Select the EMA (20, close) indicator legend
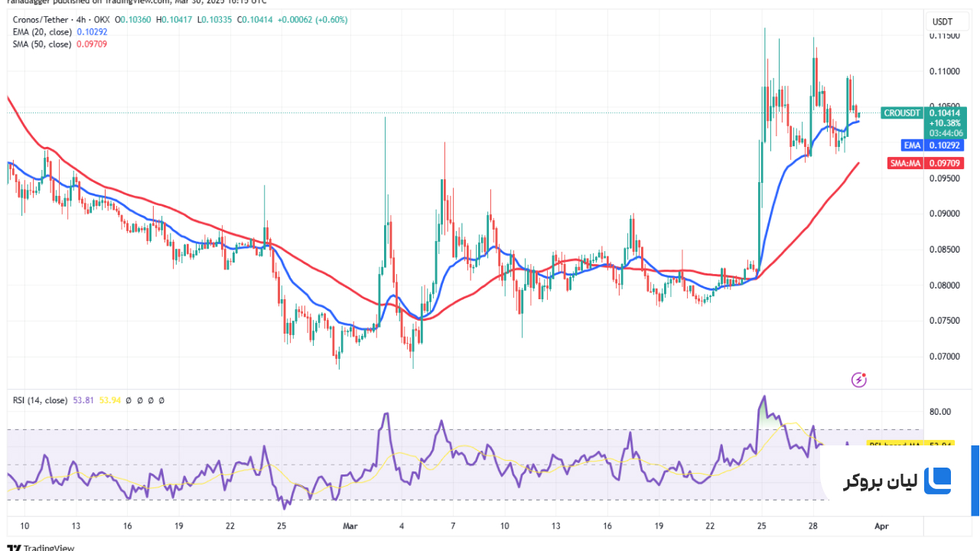Screen dimensions: 980x551 coord(42,32)
